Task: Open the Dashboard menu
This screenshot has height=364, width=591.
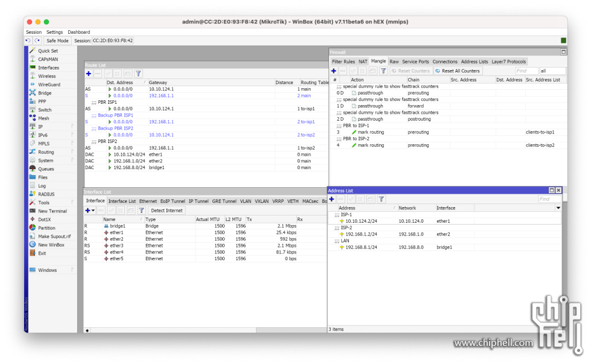Action: [78, 32]
